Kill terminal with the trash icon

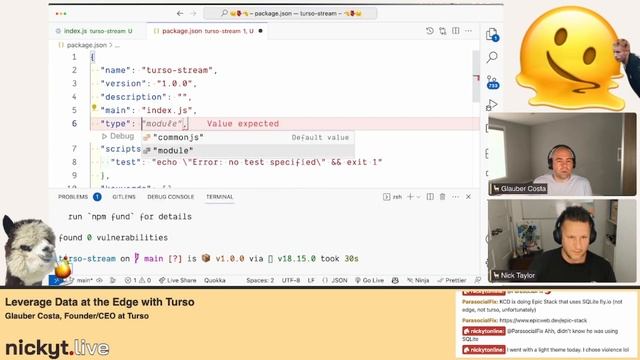[x=442, y=197]
